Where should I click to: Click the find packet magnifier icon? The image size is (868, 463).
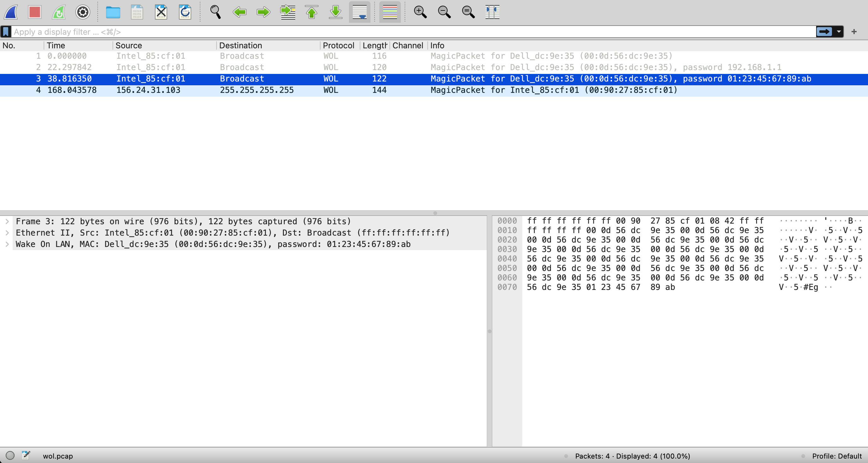click(x=215, y=12)
